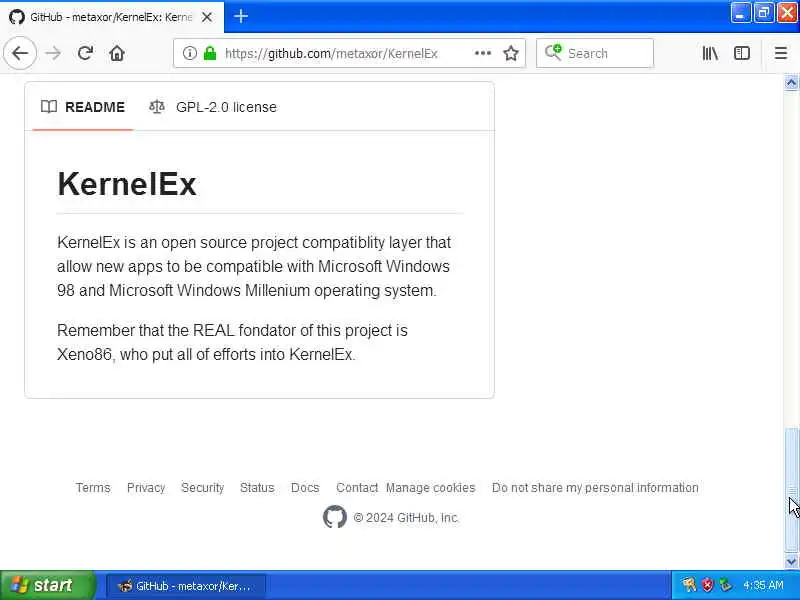Click the green padlock security icon
The image size is (800, 600).
pyautogui.click(x=210, y=53)
